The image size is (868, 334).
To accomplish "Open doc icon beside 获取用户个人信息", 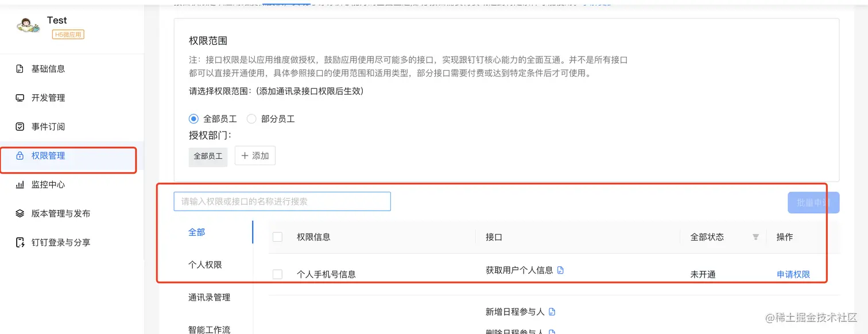I will point(561,270).
